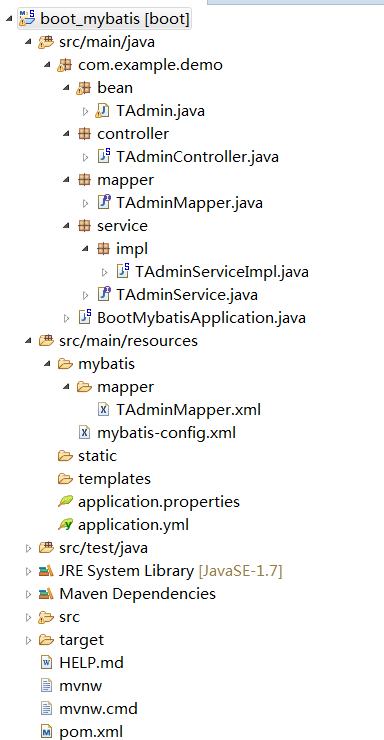The image size is (384, 740).
Task: Click the com.example.demo package icon
Action: [65, 65]
